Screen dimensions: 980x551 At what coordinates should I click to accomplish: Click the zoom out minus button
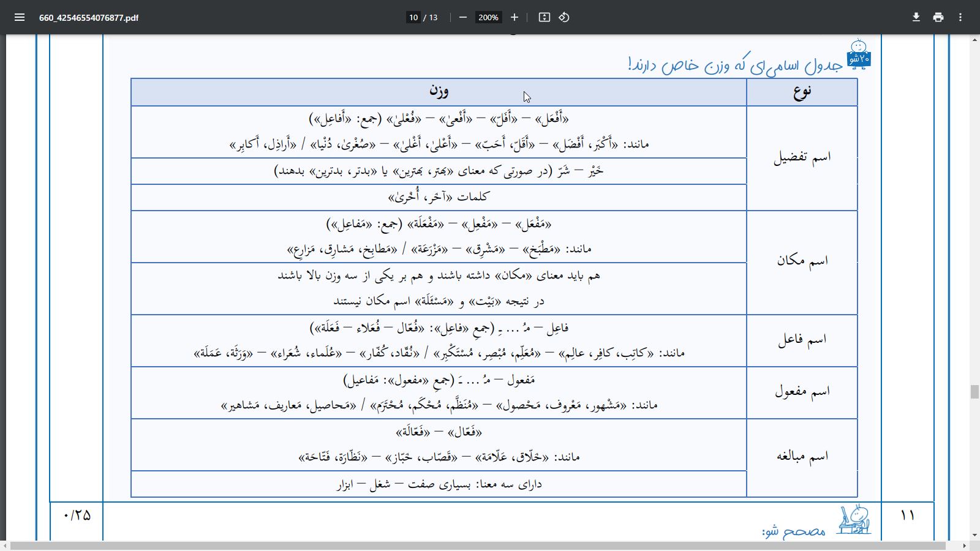pyautogui.click(x=463, y=17)
